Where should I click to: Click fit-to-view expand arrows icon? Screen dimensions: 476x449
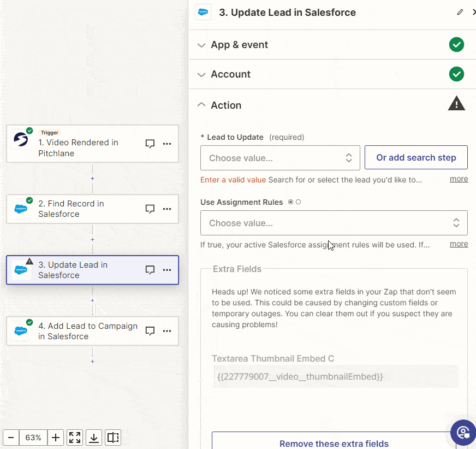tap(75, 438)
